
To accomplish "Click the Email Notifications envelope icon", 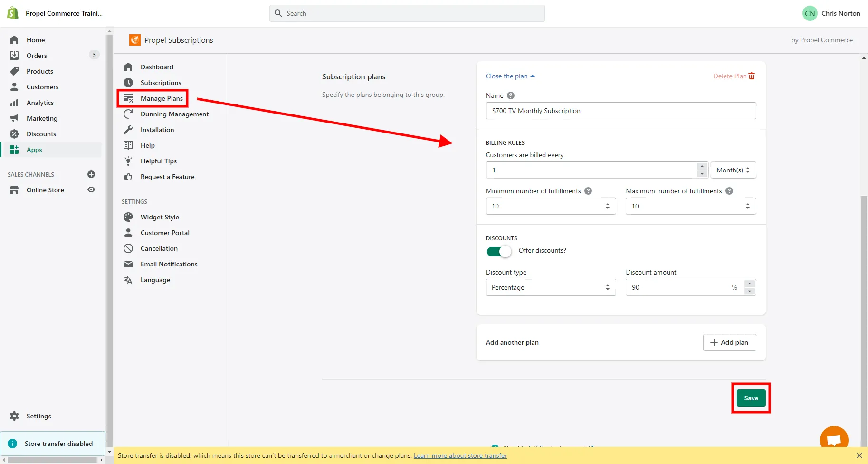I will [x=128, y=264].
